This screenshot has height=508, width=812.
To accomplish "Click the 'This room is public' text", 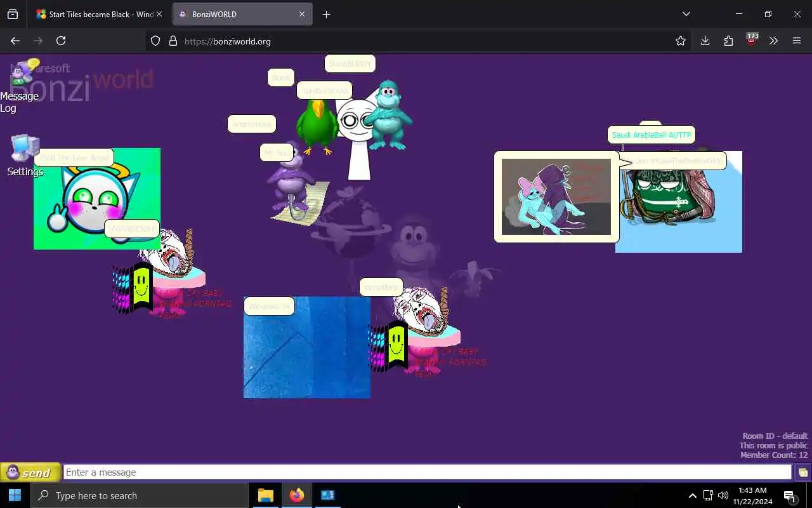I will tap(773, 446).
